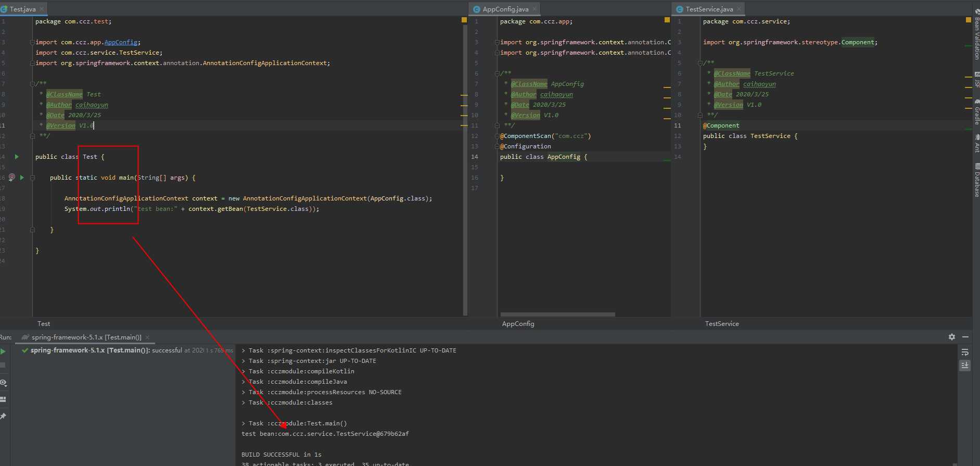
Task: Click the inspection warning indicator in TestService.java
Action: tap(968, 20)
